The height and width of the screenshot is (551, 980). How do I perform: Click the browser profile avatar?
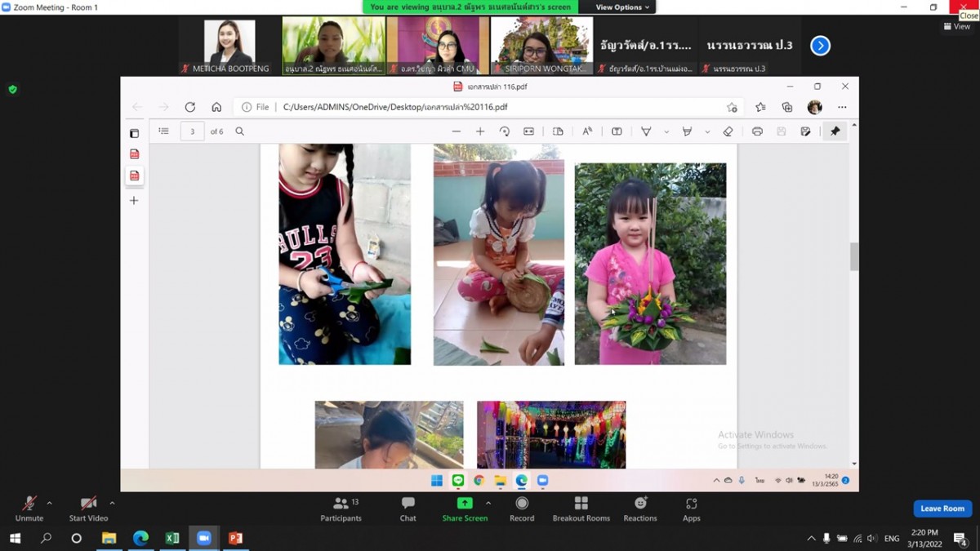[x=814, y=107]
